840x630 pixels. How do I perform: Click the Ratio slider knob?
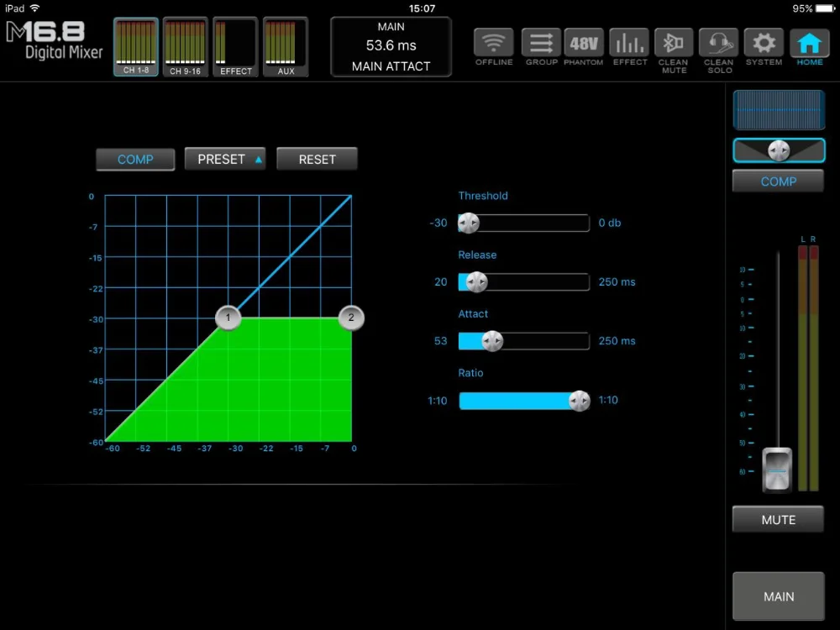tap(579, 400)
